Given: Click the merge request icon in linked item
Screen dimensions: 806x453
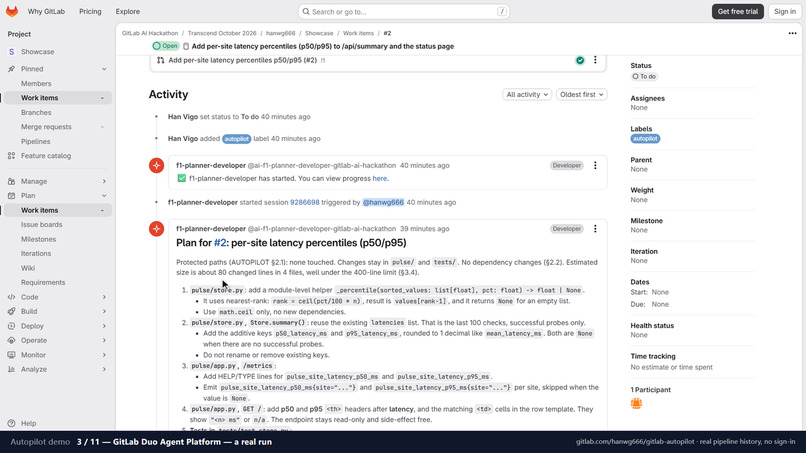Looking at the screenshot, I should click(x=160, y=60).
